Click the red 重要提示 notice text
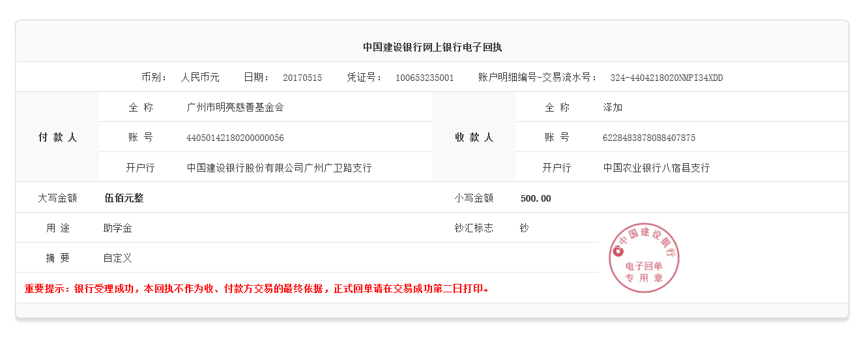The width and height of the screenshot is (868, 353). click(x=257, y=288)
